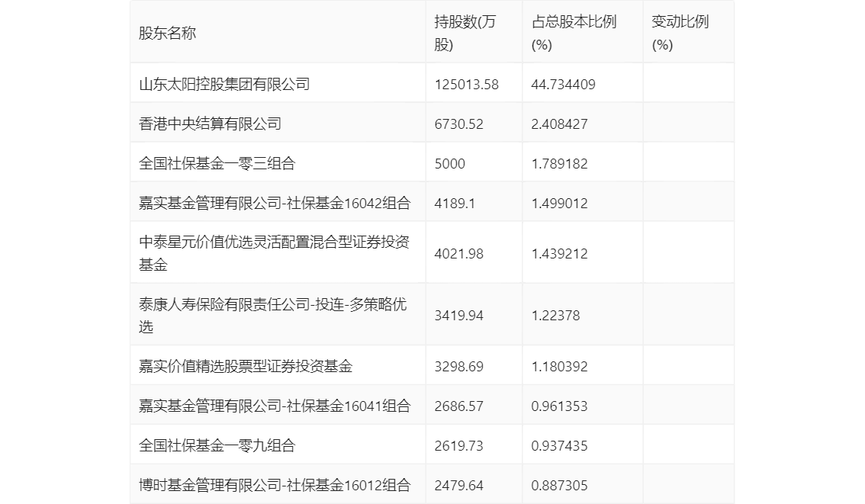Select 博时基金管理有限公司-社保基金16012组合

[x=275, y=486]
